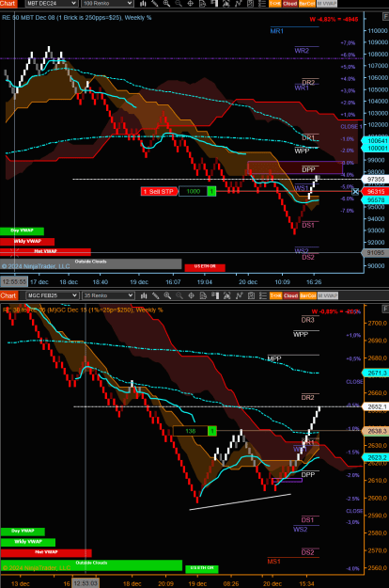
Task: Select drawing tools pencil in MGC toolbar
Action: [155, 295]
